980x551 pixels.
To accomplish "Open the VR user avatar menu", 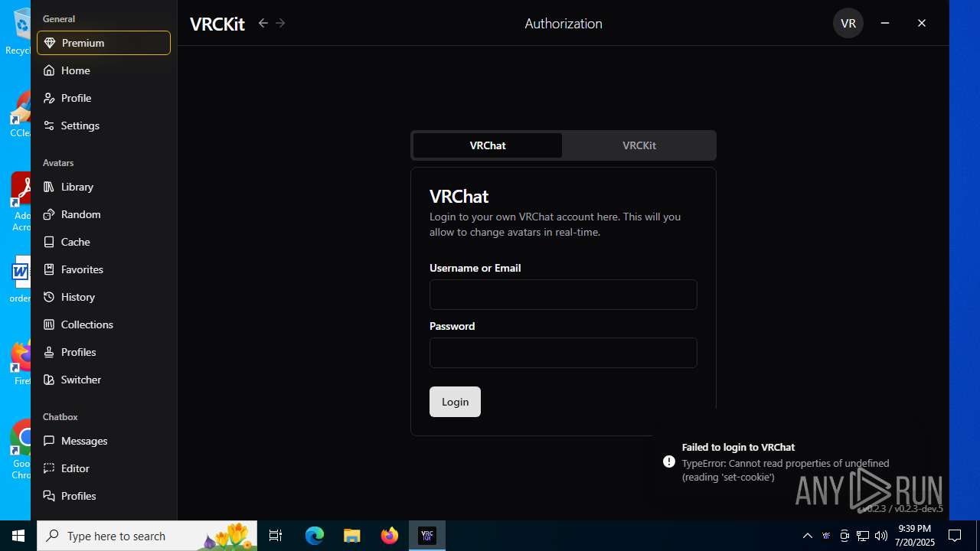I will tap(848, 23).
